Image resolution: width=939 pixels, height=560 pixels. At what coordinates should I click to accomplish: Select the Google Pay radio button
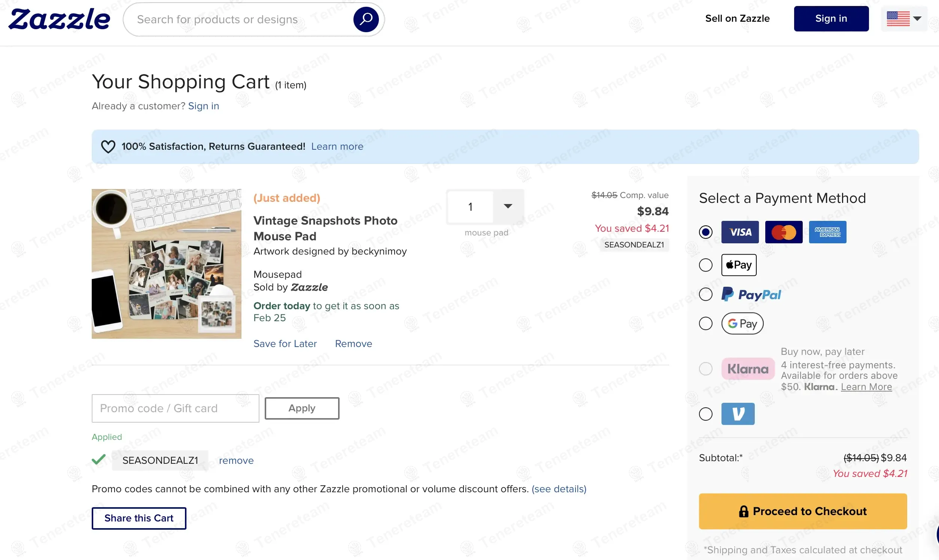tap(705, 323)
